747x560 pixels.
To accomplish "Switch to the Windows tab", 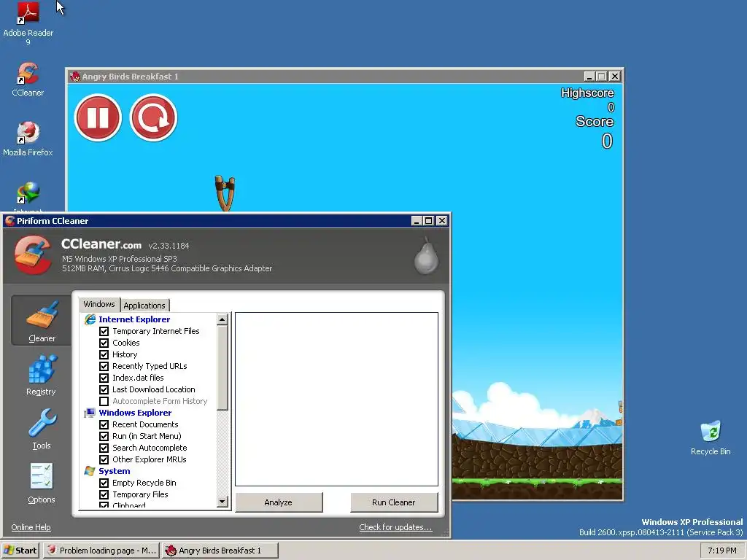I will pos(99,304).
